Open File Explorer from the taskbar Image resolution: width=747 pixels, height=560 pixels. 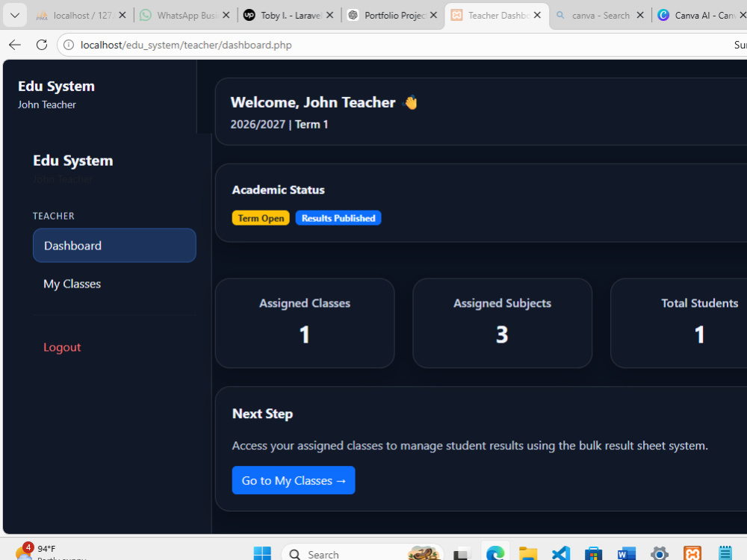pyautogui.click(x=528, y=553)
